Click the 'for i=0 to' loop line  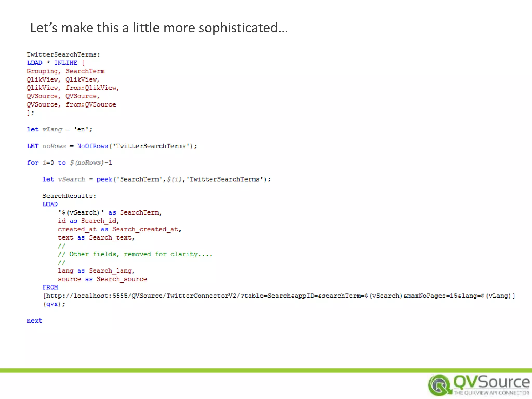[69, 163]
